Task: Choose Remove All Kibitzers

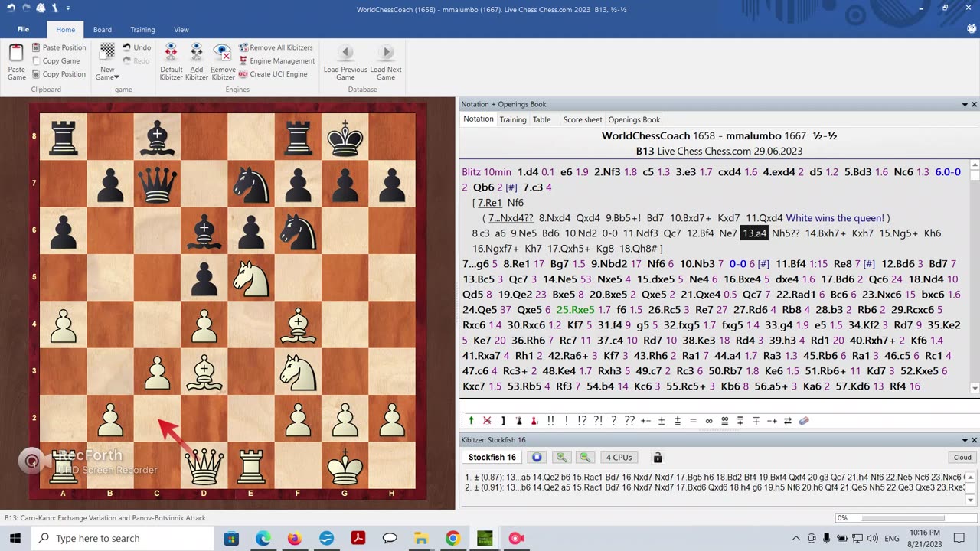Action: 276,47
